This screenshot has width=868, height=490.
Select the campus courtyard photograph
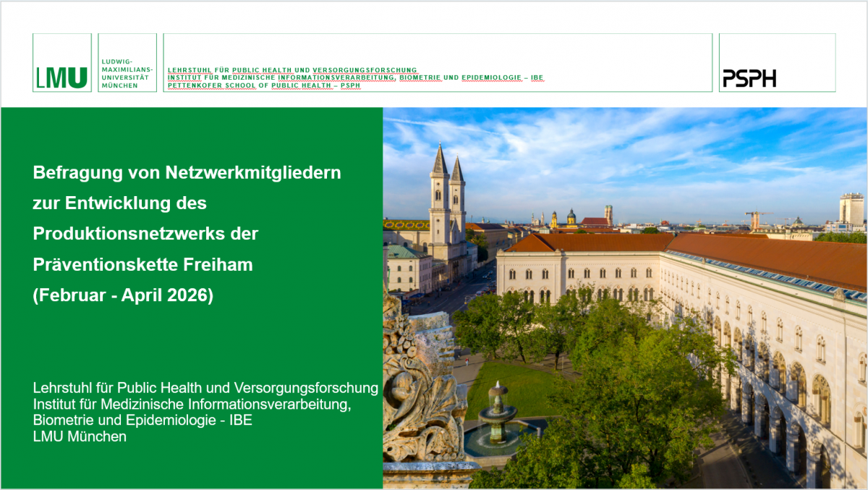pyautogui.click(x=622, y=290)
